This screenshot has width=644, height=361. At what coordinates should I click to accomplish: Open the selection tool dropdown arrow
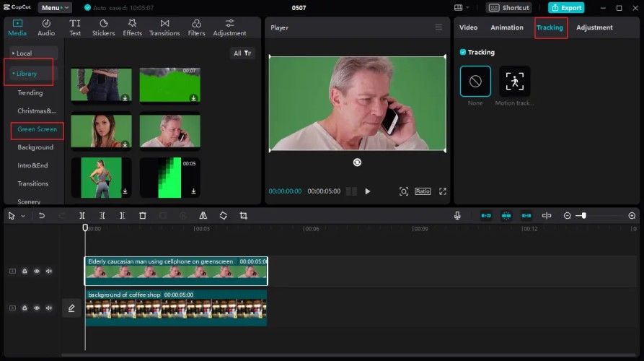[x=23, y=216]
